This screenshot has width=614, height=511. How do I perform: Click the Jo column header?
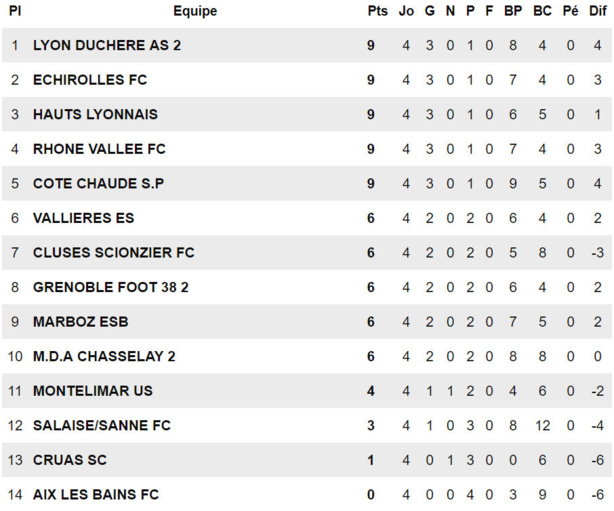point(406,11)
